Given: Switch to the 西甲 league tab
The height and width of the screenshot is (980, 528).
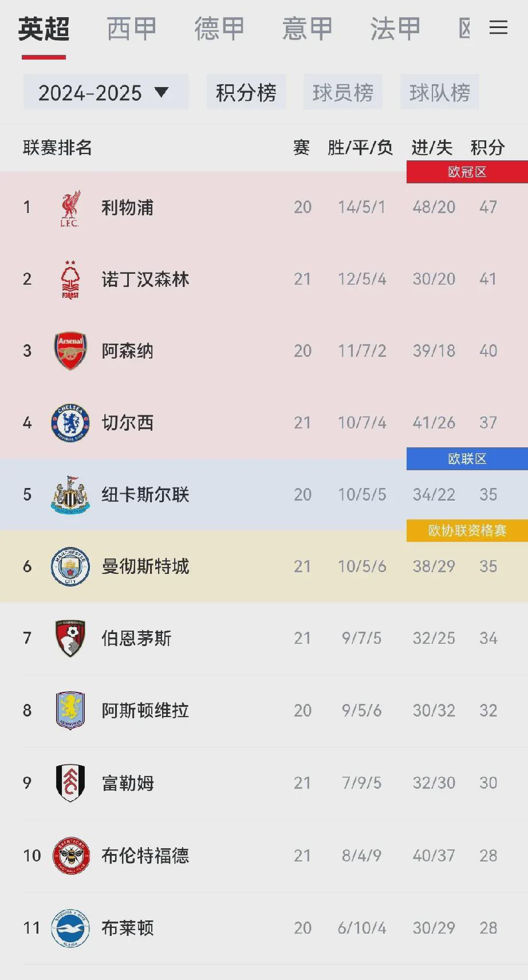Looking at the screenshot, I should [x=132, y=29].
